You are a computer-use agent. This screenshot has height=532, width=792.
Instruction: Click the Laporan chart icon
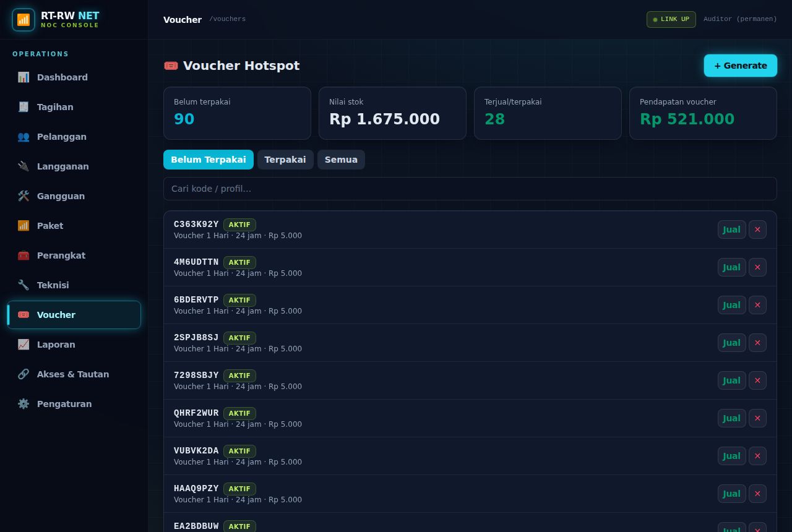[x=24, y=345]
